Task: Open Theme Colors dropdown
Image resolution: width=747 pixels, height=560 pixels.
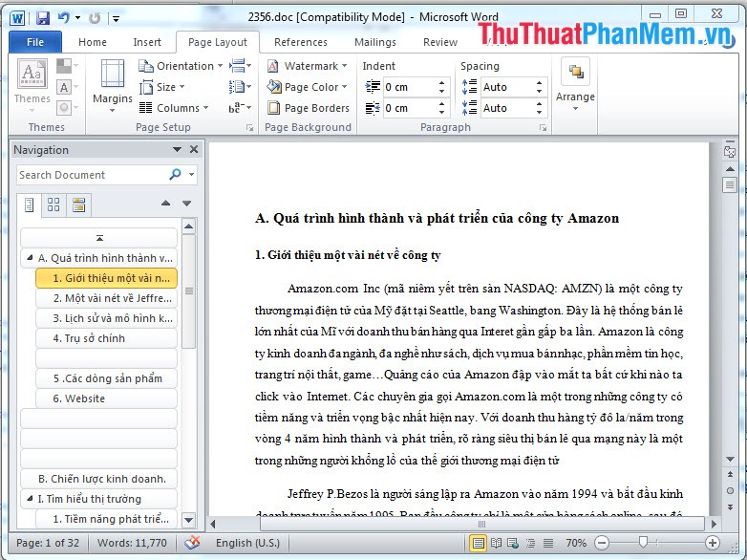Action: pos(67,66)
